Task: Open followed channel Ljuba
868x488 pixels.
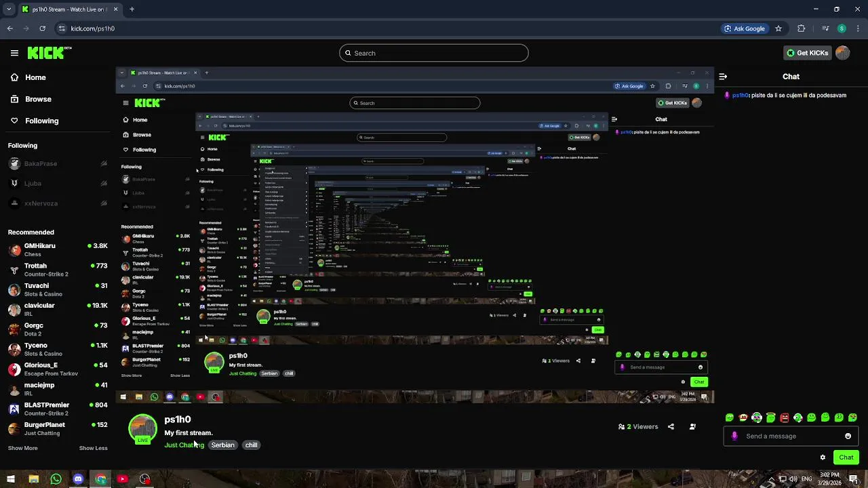Action: [58, 183]
